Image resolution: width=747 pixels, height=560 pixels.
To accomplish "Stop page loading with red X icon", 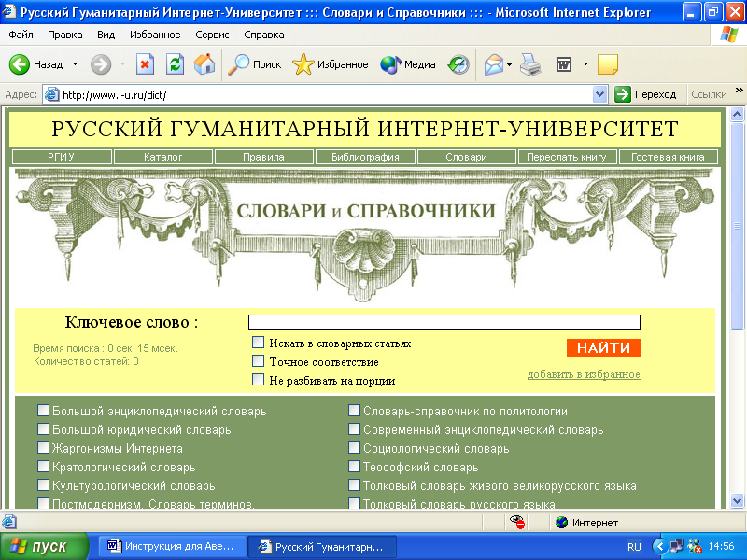I will tap(145, 64).
